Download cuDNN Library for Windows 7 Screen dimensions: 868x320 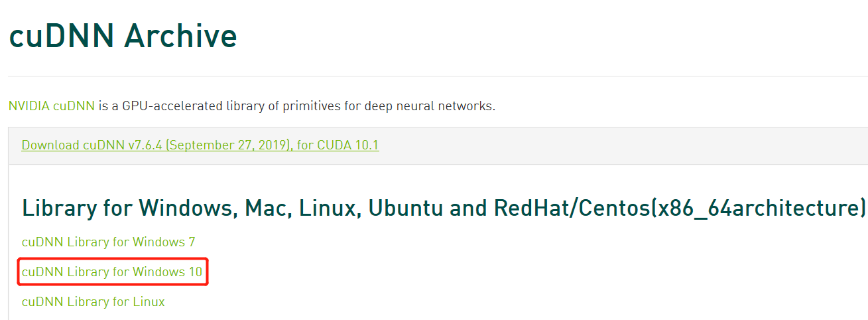[109, 242]
